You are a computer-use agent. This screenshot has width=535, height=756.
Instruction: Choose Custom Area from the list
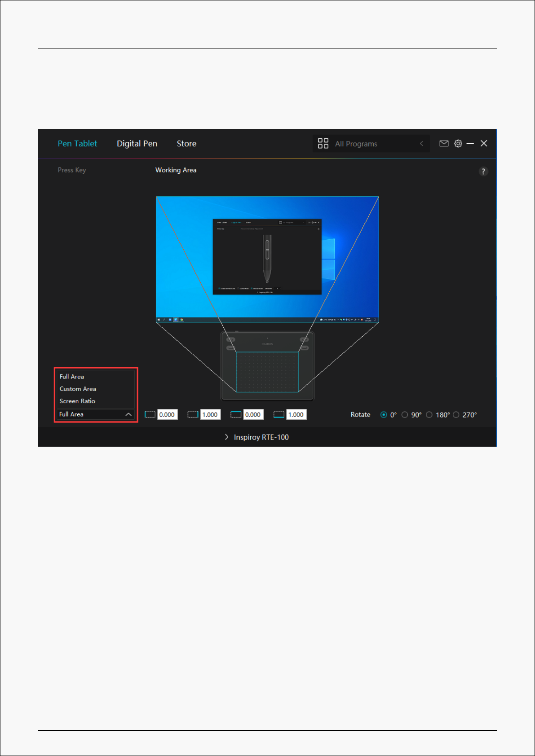(x=78, y=389)
